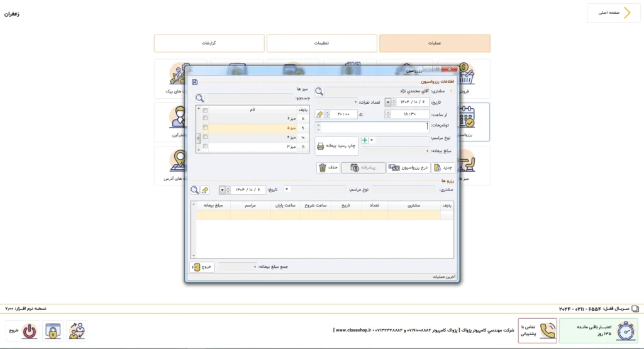Click the حذف delete button

click(328, 167)
